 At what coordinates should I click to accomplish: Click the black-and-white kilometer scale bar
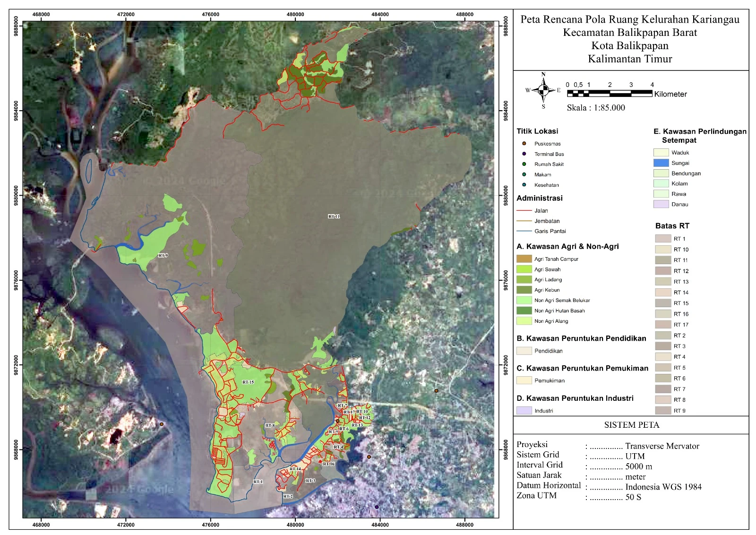click(x=610, y=94)
